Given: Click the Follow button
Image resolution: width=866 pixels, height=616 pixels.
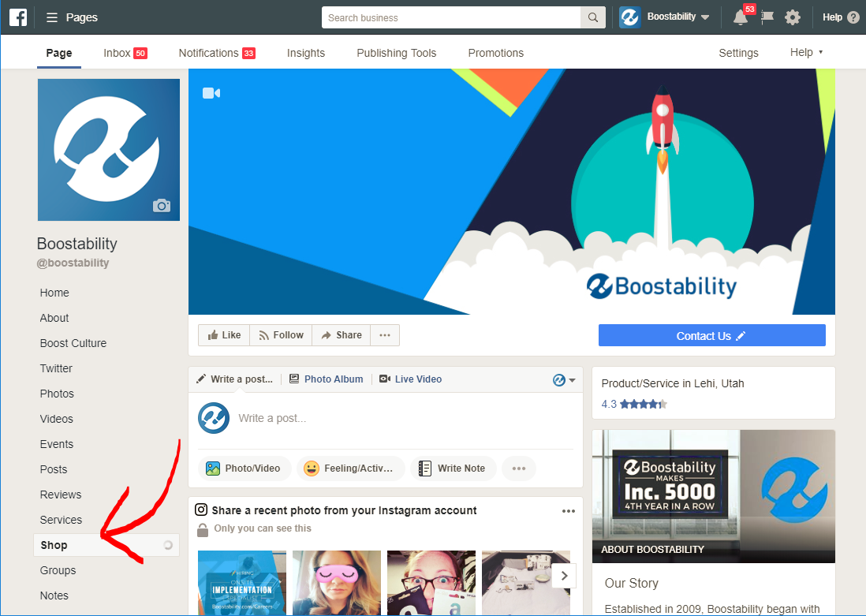Looking at the screenshot, I should (281, 335).
